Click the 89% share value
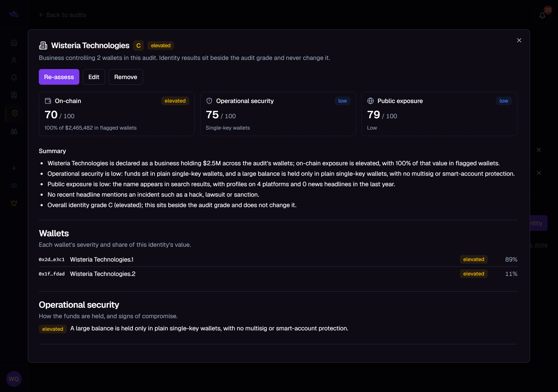The height and width of the screenshot is (392, 558). pos(511,260)
